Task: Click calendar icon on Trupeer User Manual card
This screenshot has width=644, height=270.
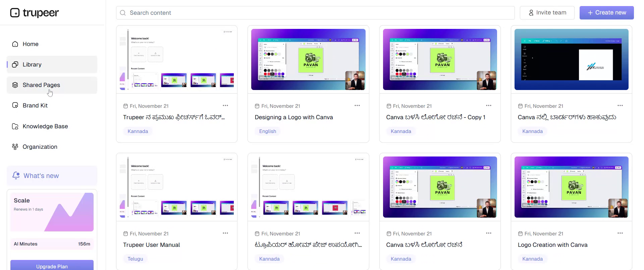Action: click(x=125, y=234)
